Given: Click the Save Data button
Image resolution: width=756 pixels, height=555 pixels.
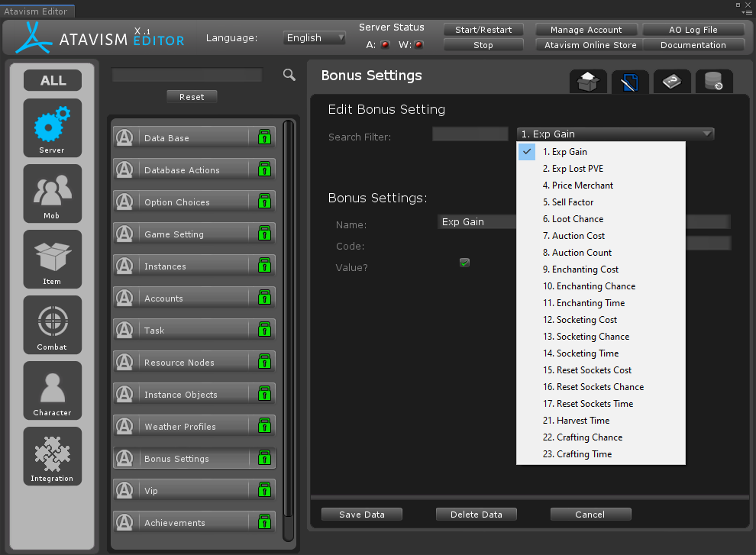Looking at the screenshot, I should 362,515.
